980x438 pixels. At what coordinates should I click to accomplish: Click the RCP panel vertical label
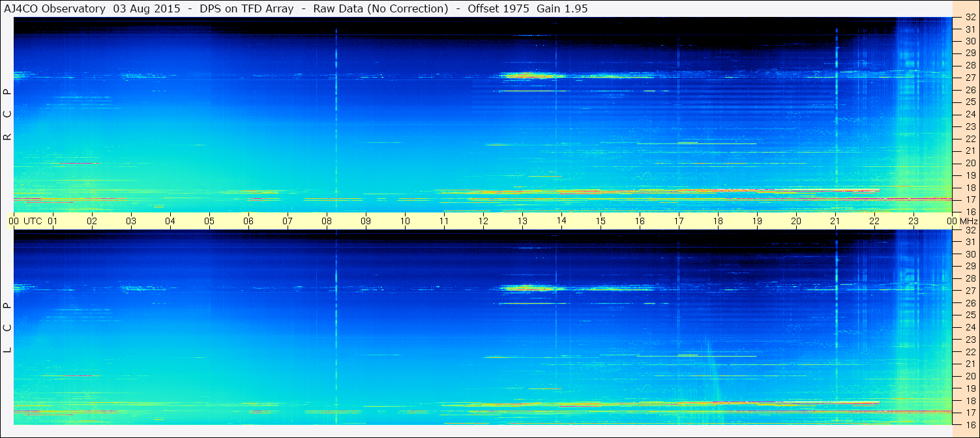7,115
